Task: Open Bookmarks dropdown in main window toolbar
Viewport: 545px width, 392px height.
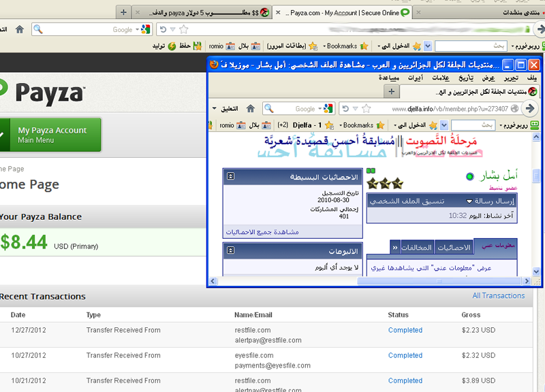Action: (345, 46)
